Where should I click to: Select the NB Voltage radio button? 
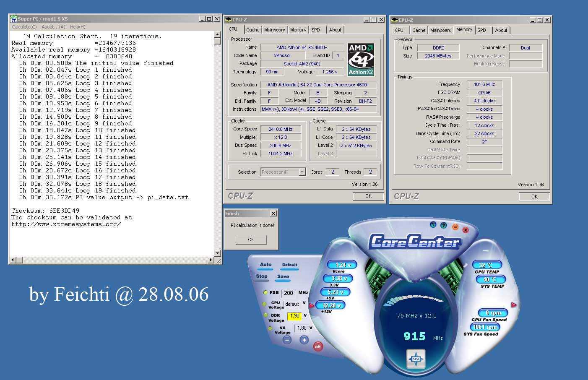point(270,328)
